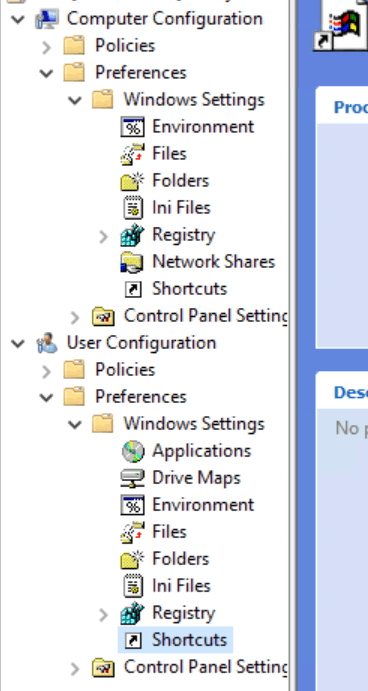The image size is (368, 691).
Task: Select Folders under User Configuration
Action: pos(180,559)
